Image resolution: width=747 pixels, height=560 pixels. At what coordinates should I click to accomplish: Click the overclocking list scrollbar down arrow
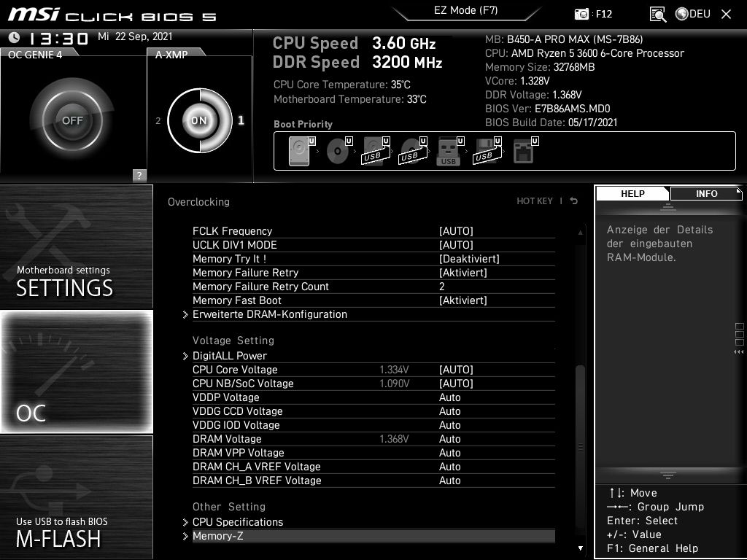point(580,548)
